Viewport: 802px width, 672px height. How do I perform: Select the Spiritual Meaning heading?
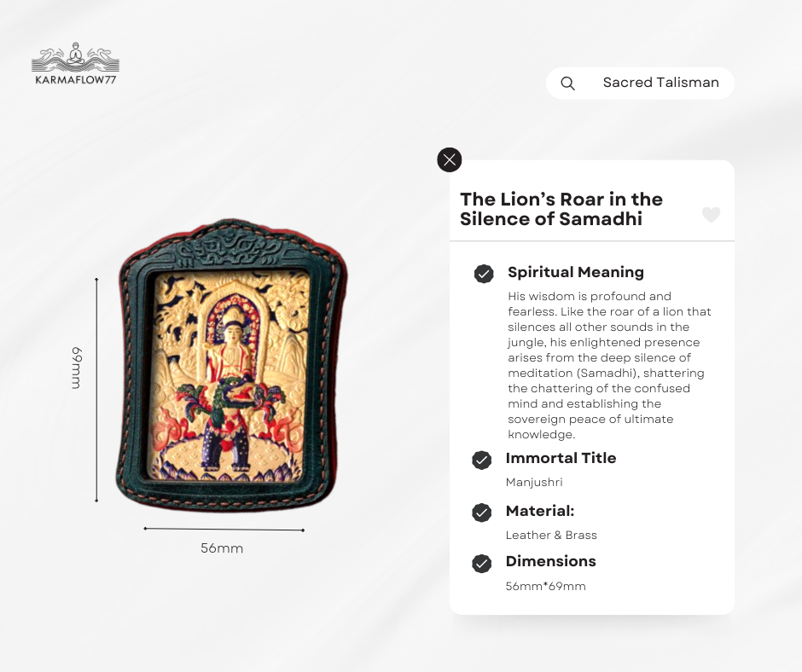coord(575,272)
